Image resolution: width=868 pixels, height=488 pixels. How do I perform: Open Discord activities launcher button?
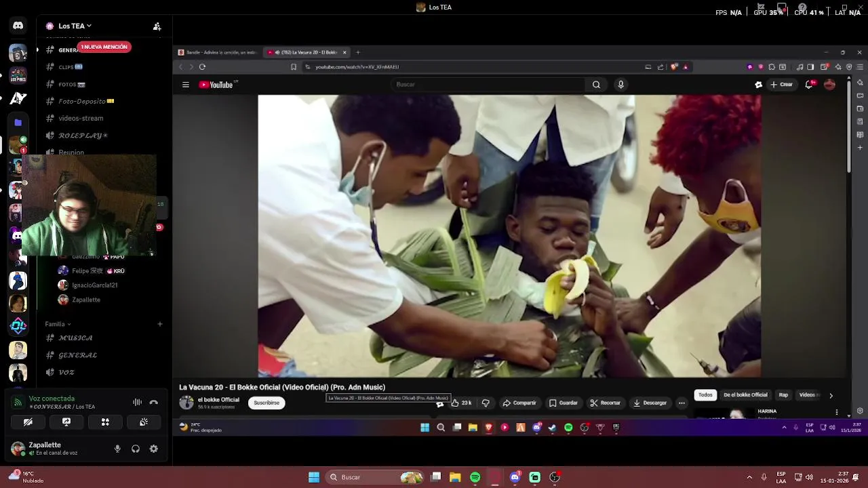tap(105, 422)
